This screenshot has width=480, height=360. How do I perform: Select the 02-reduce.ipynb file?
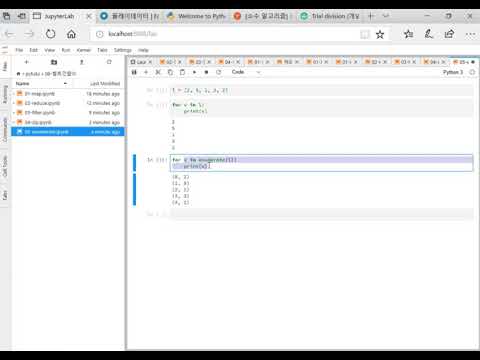[x=68, y=103]
